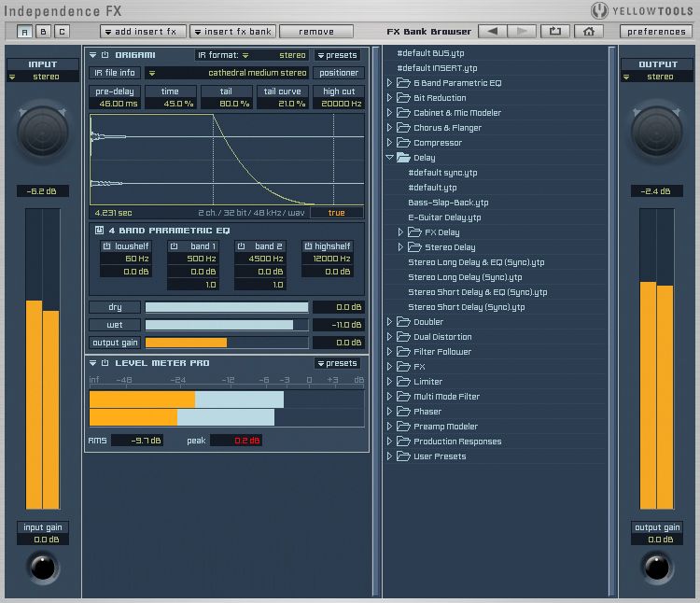Image resolution: width=700 pixels, height=603 pixels.
Task: Toggle the 'true' stereo setting
Action: coord(337,213)
